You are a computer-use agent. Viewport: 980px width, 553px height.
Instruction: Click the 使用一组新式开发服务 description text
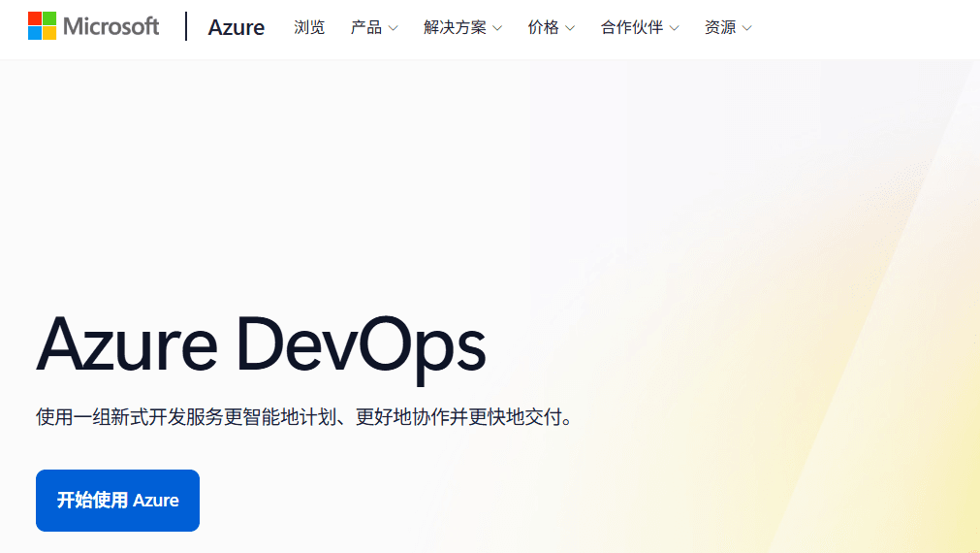pyautogui.click(x=304, y=416)
